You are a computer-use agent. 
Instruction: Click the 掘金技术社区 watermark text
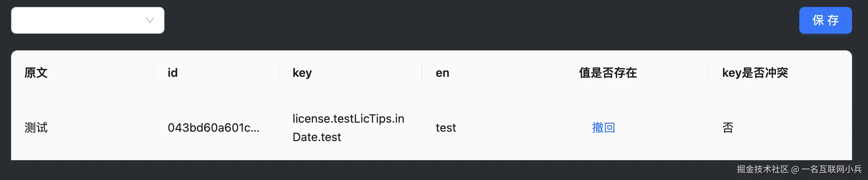click(x=763, y=169)
